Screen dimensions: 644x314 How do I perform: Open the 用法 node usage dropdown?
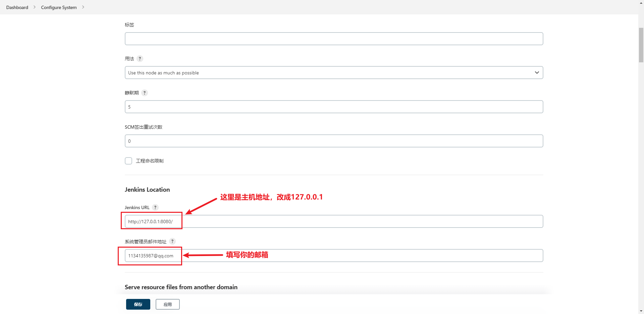[x=334, y=73]
